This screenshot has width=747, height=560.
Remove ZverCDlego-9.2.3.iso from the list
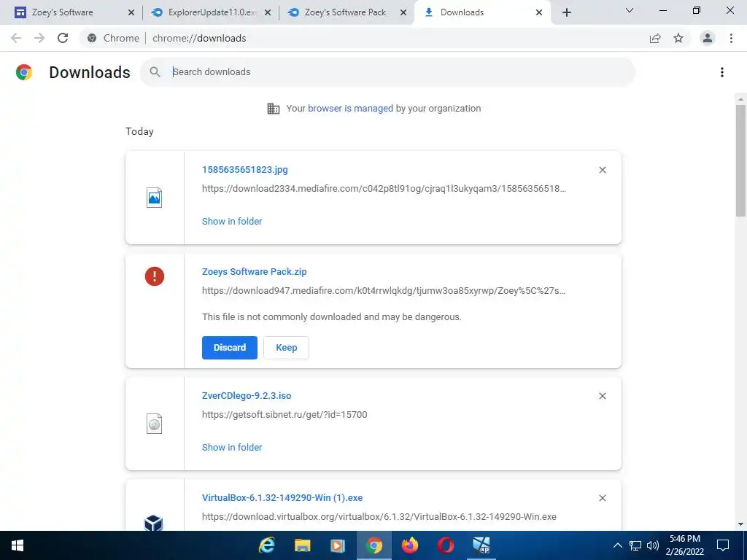click(x=602, y=396)
